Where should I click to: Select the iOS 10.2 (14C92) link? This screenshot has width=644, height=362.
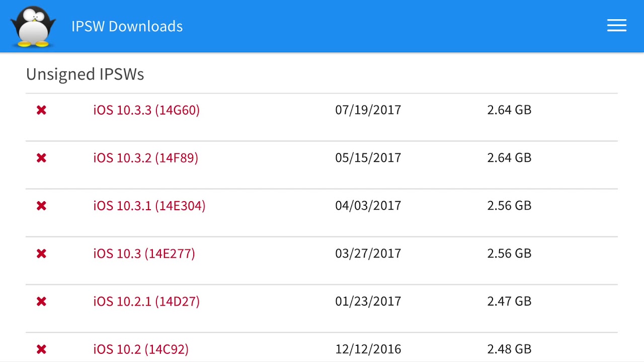click(141, 349)
